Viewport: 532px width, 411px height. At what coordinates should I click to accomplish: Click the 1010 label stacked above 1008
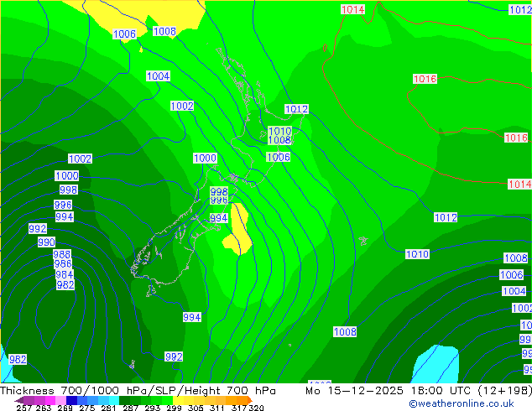click(x=280, y=131)
